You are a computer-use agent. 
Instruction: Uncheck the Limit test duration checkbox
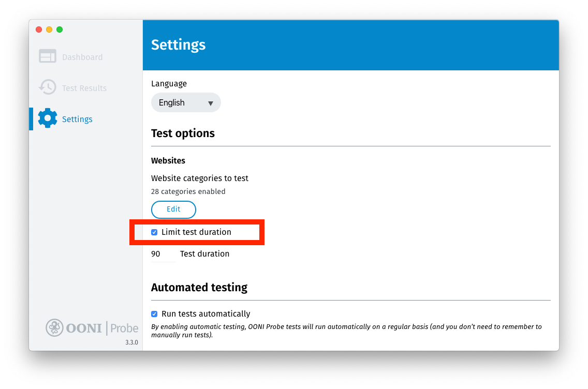(x=154, y=232)
